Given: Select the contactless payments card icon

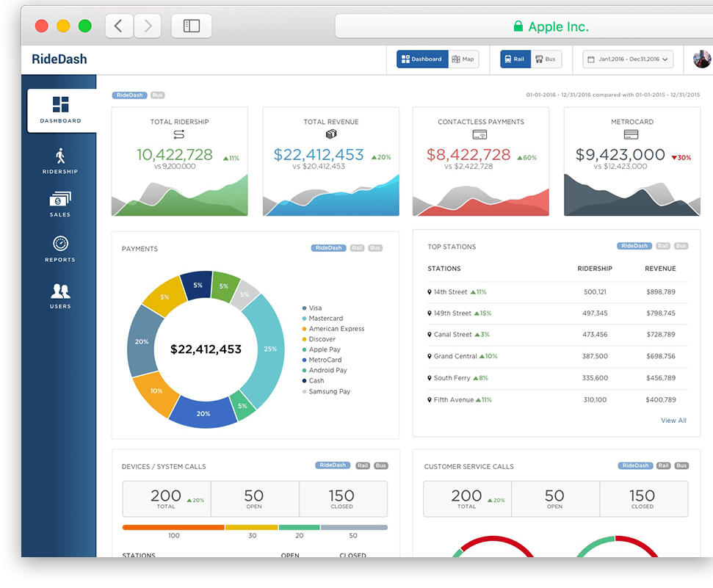Looking at the screenshot, I should pos(480,135).
